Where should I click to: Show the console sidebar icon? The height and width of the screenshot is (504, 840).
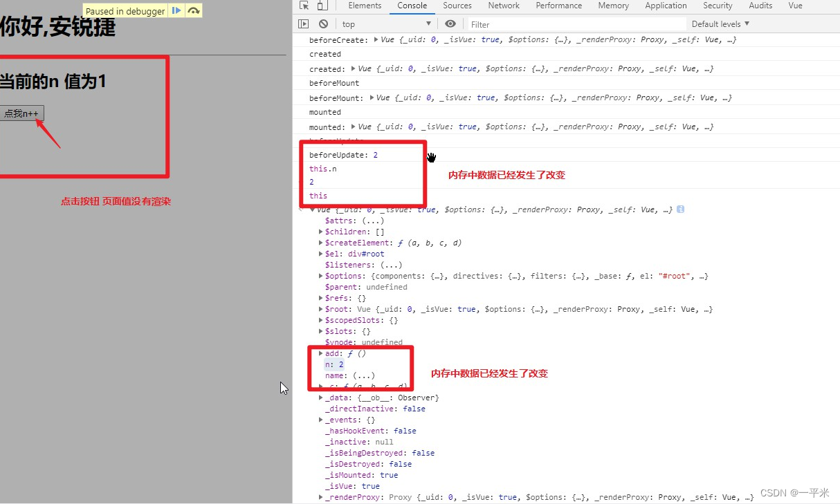(303, 24)
